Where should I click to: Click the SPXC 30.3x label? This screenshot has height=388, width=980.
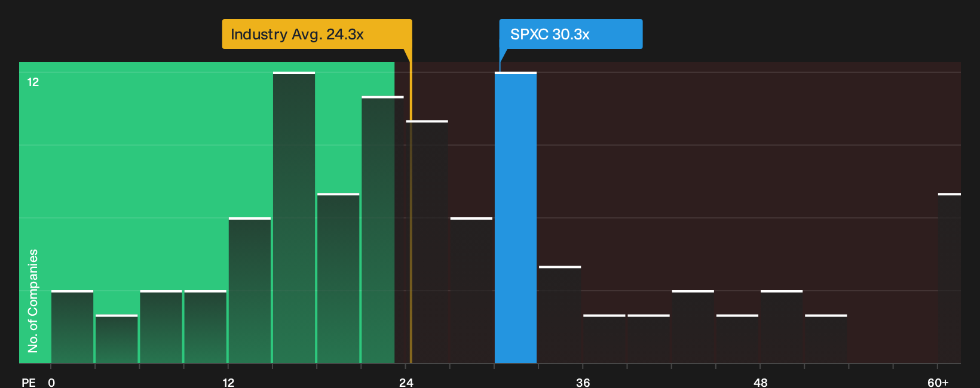[x=571, y=34]
